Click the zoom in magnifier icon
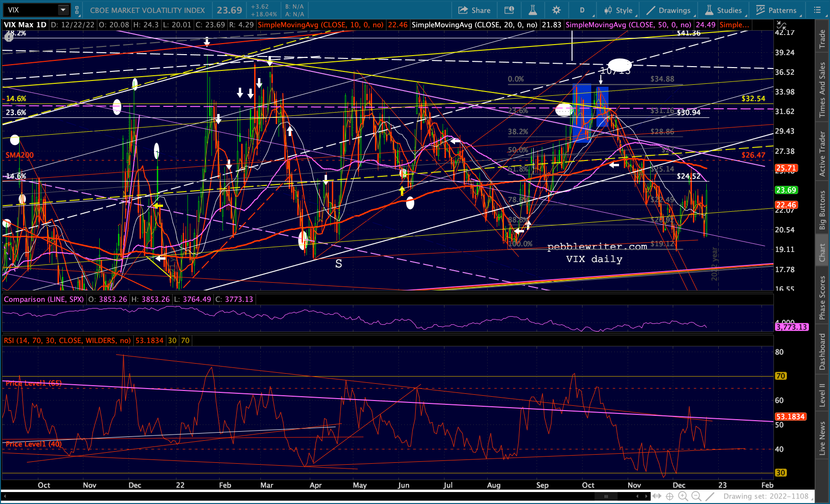Screen dimensions: 830x504 [x=683, y=496]
